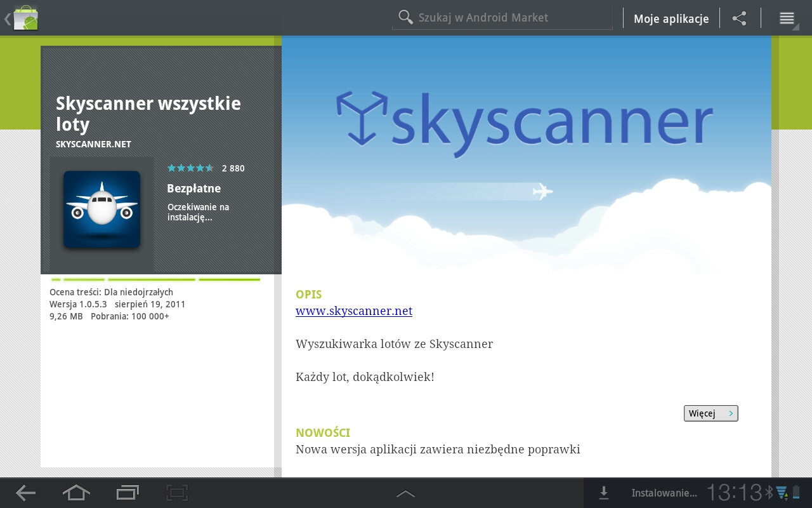Open the overflow menu icon
The image size is (812, 508).
pos(787,18)
